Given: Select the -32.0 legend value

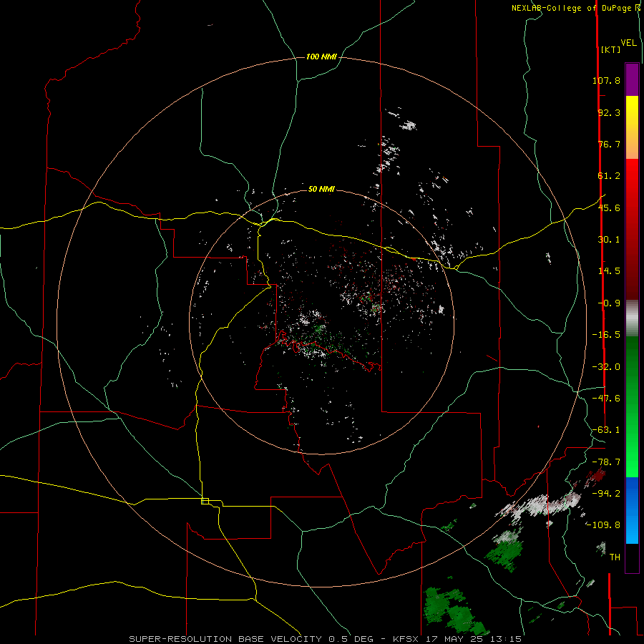Looking at the screenshot, I should (x=606, y=367).
